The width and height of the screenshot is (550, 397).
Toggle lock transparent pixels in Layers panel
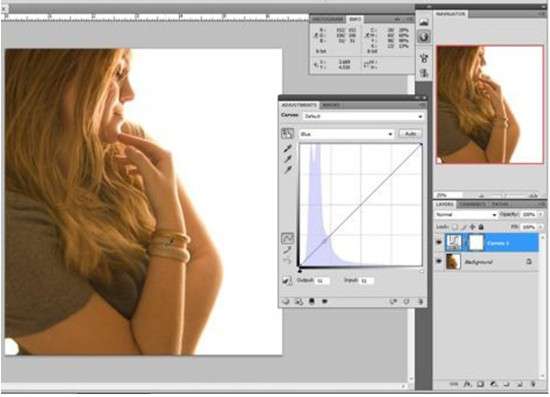455,227
